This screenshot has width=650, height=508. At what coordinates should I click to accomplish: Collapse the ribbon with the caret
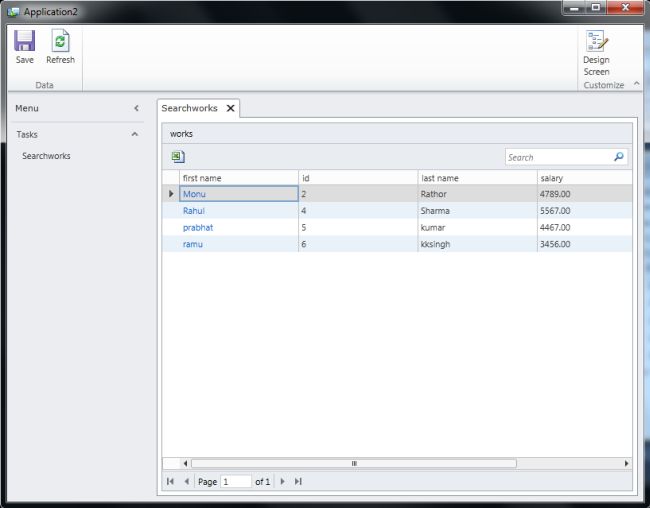(x=637, y=83)
